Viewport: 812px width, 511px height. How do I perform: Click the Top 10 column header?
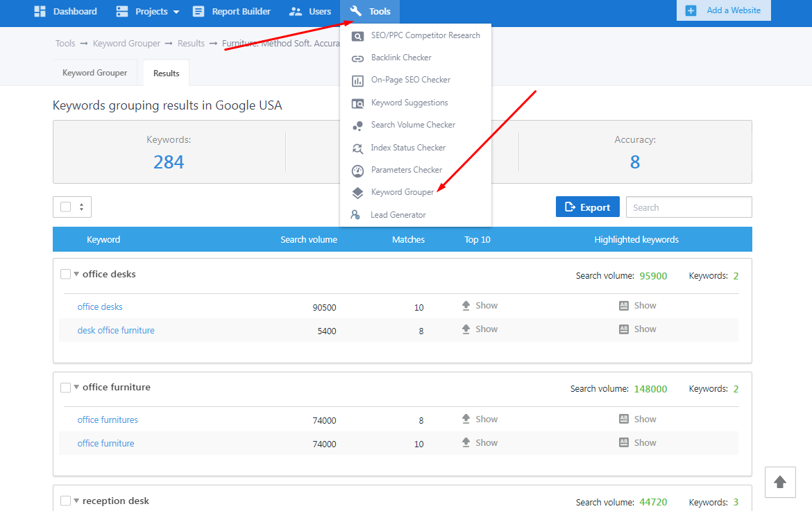477,239
